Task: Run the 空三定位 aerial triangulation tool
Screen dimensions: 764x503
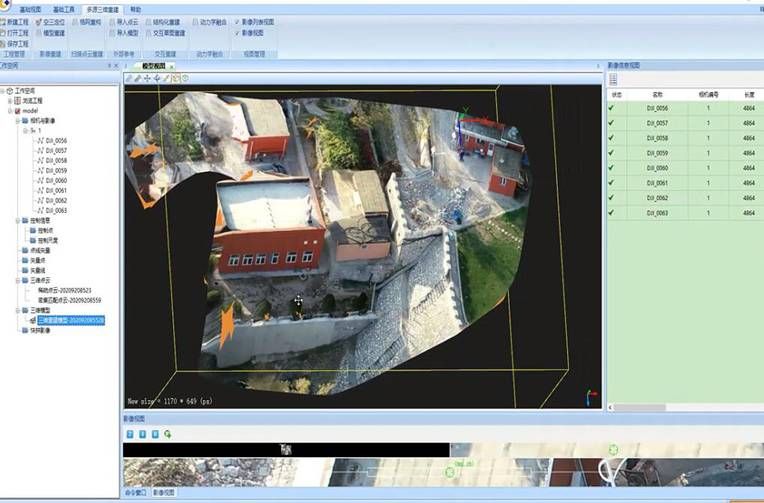Action: click(50, 22)
